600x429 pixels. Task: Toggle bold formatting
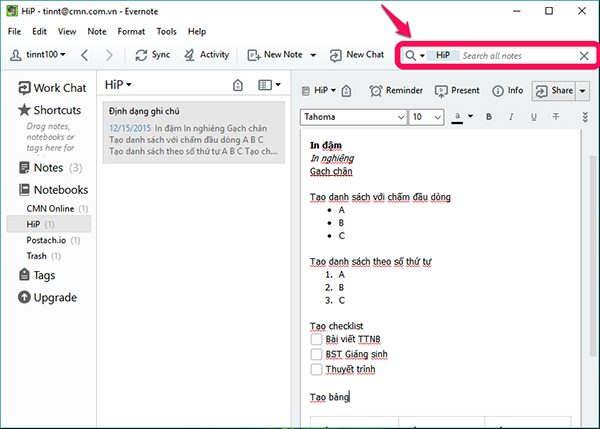point(489,117)
